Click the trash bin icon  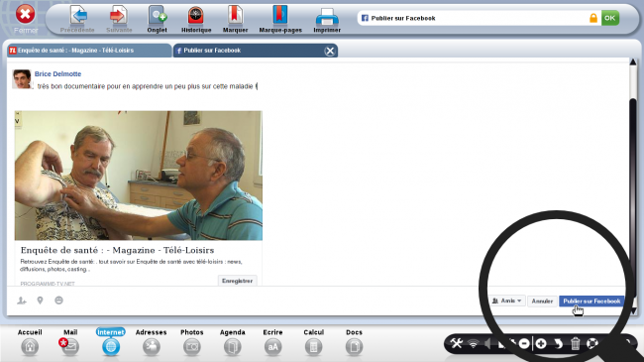coord(575,343)
